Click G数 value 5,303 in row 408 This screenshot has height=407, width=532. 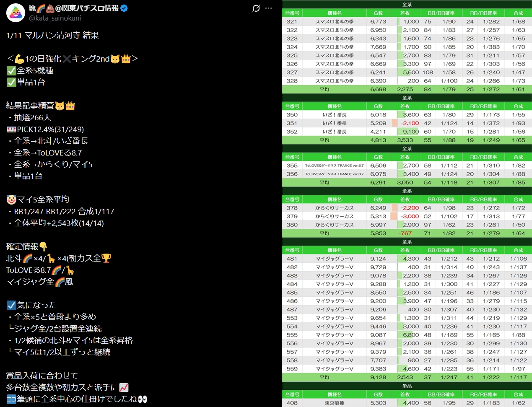(x=378, y=403)
